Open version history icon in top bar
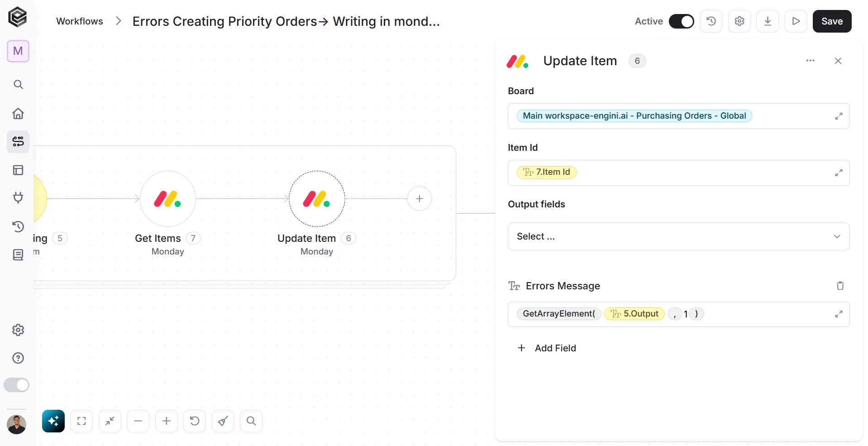The image size is (868, 446). pos(711,21)
